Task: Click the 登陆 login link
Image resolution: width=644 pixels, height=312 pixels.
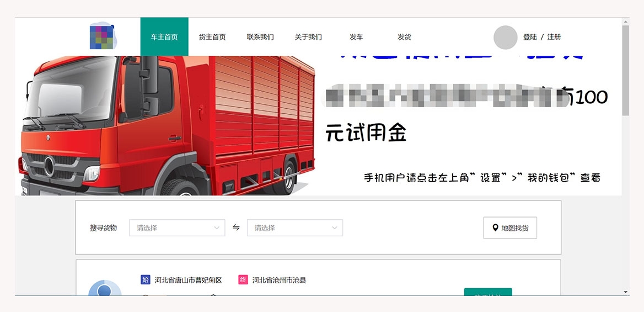Action: [530, 36]
